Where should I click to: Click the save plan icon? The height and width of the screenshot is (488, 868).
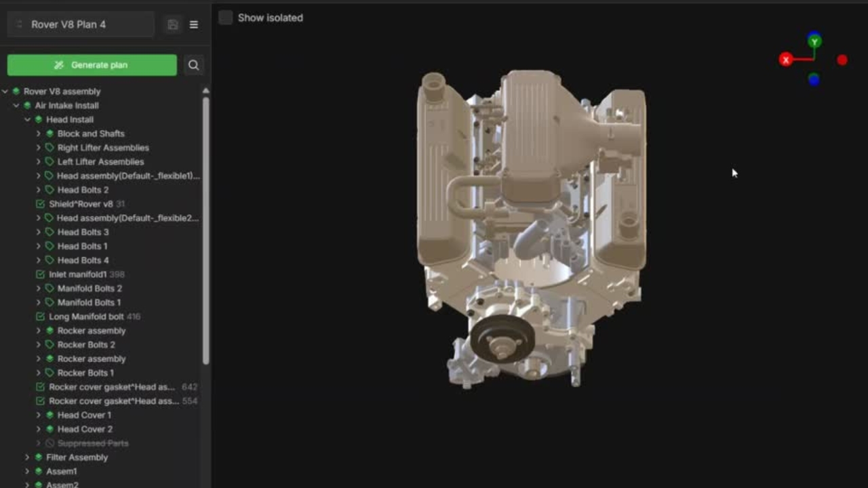point(173,24)
